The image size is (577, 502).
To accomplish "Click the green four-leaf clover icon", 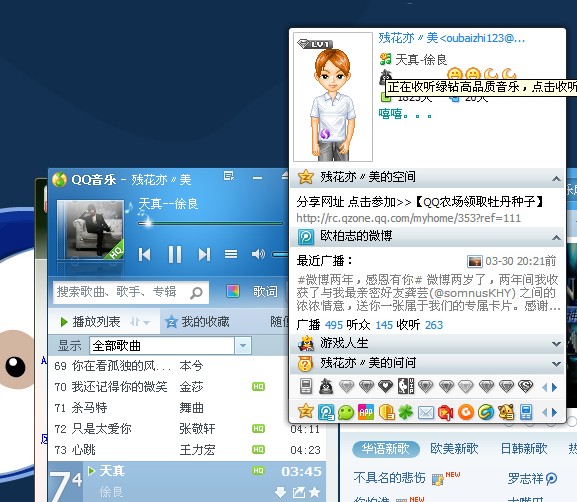I will 406,412.
